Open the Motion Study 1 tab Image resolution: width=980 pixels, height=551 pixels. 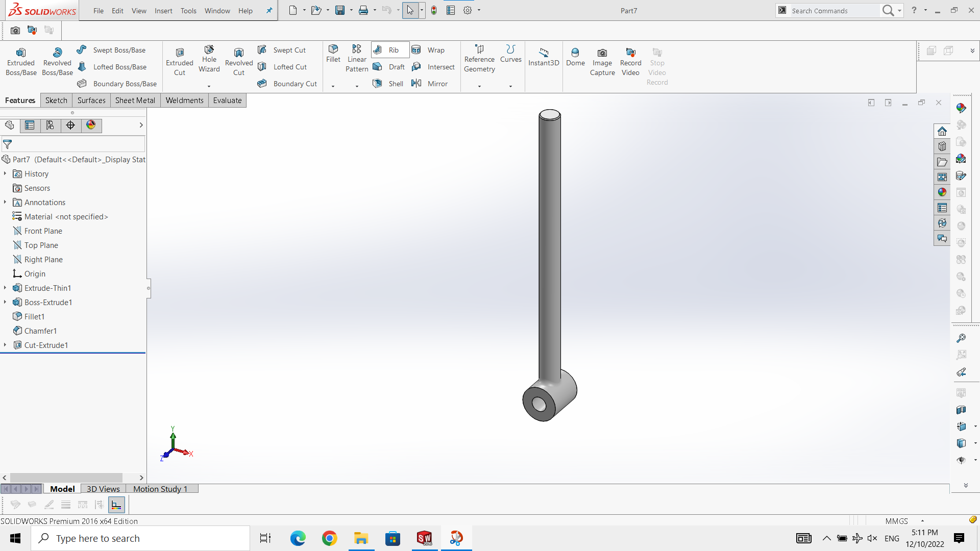coord(160,489)
